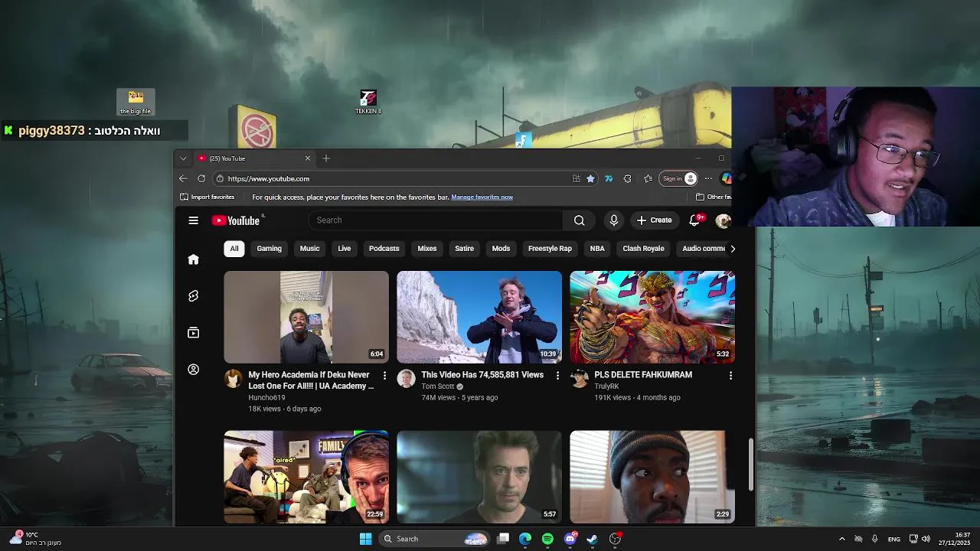Select the Mixes category chip
Image resolution: width=980 pixels, height=551 pixels.
coord(427,249)
